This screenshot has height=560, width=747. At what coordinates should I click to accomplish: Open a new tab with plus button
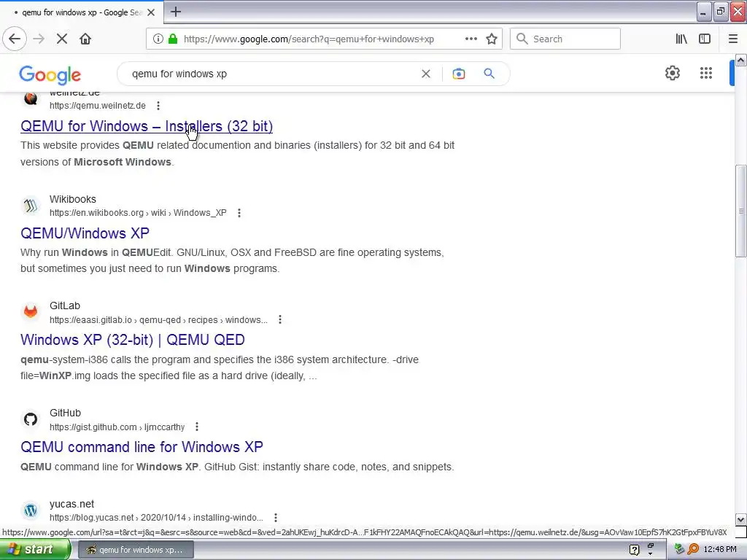176,12
